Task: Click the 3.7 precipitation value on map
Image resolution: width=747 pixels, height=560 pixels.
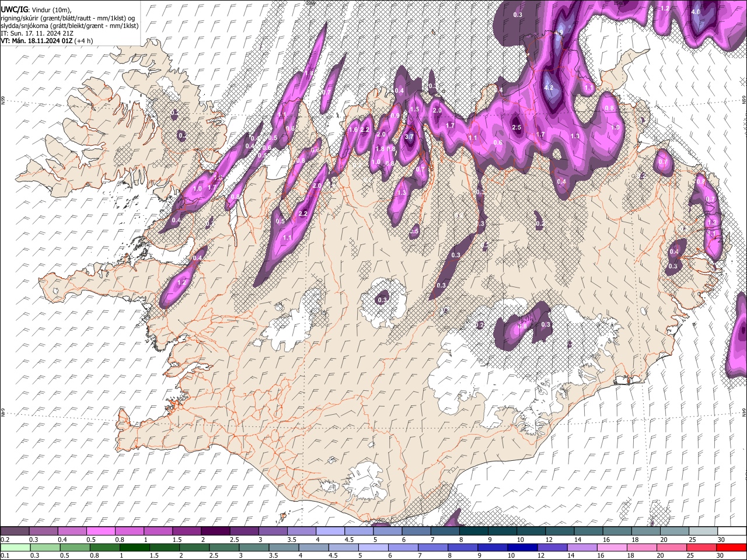Action: [409, 136]
